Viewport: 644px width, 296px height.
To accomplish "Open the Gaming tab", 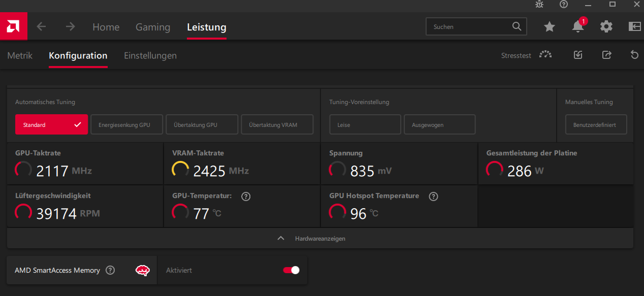I will click(153, 27).
